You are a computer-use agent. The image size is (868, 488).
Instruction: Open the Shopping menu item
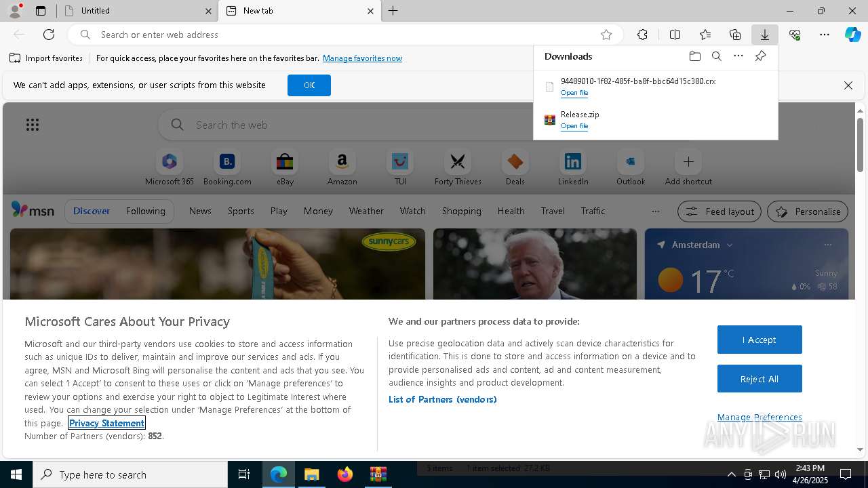(x=461, y=211)
